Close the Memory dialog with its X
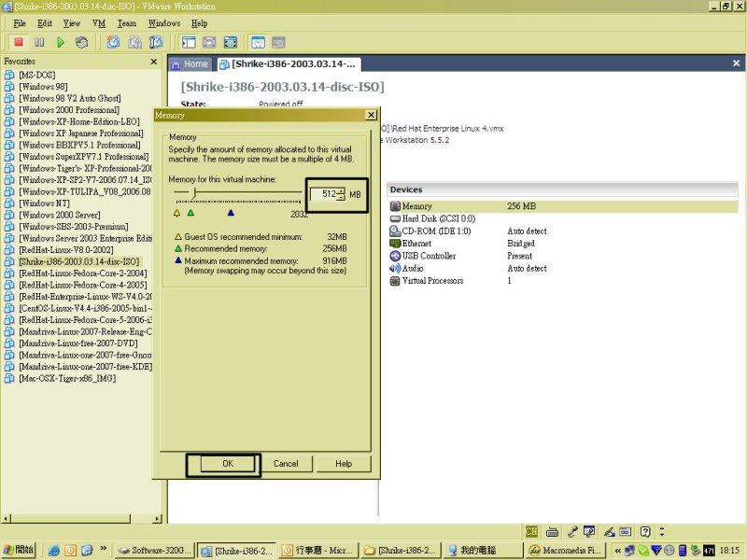Image resolution: width=747 pixels, height=560 pixels. 371,115
